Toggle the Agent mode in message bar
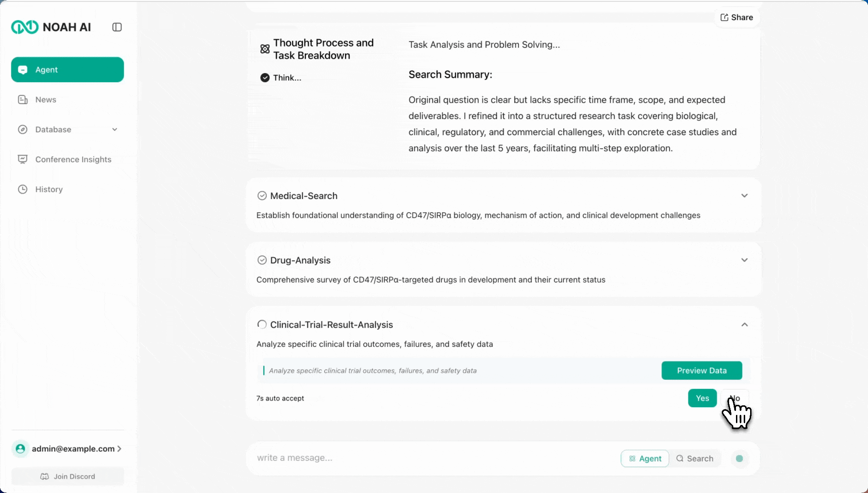 tap(645, 458)
